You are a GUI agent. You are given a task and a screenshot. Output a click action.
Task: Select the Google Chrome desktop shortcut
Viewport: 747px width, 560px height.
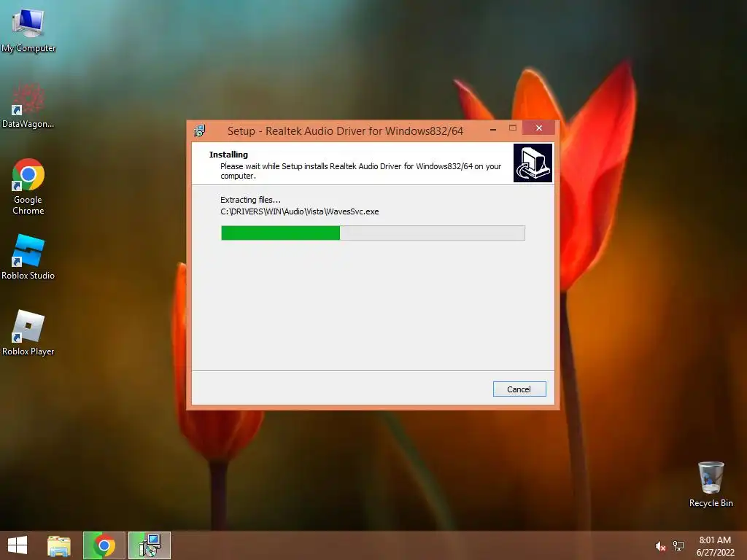28,187
